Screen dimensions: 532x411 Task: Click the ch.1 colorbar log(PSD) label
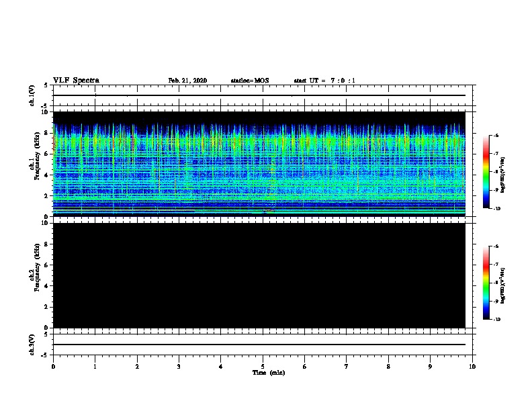[502, 175]
